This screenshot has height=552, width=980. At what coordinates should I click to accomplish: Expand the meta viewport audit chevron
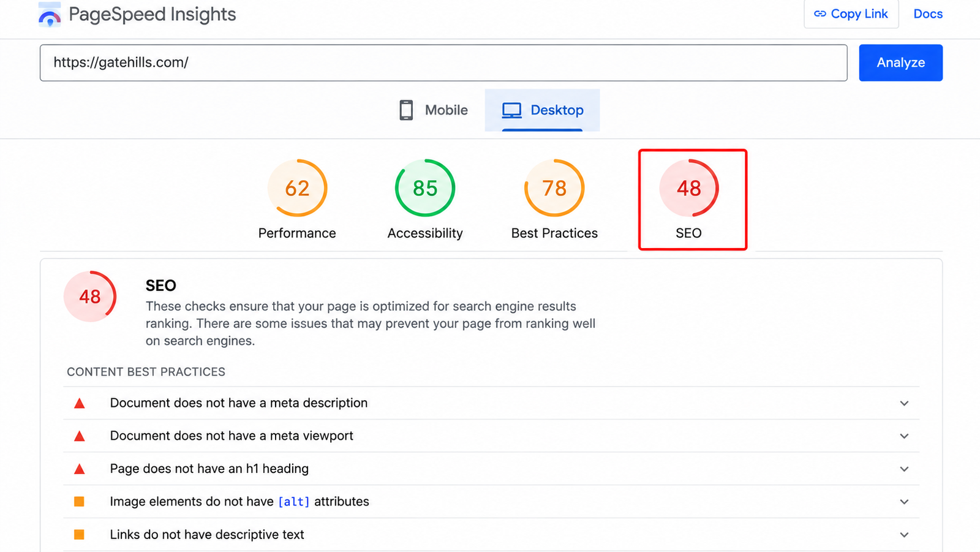(x=904, y=436)
